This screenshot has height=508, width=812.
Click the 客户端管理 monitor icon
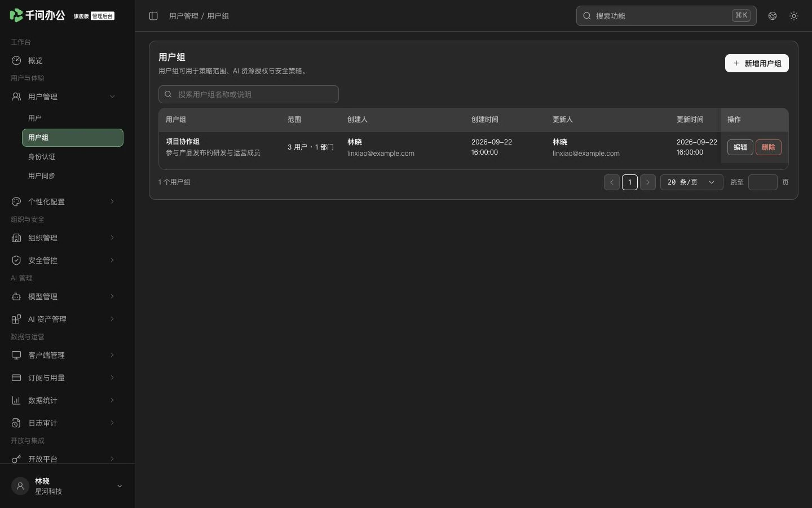coord(16,355)
